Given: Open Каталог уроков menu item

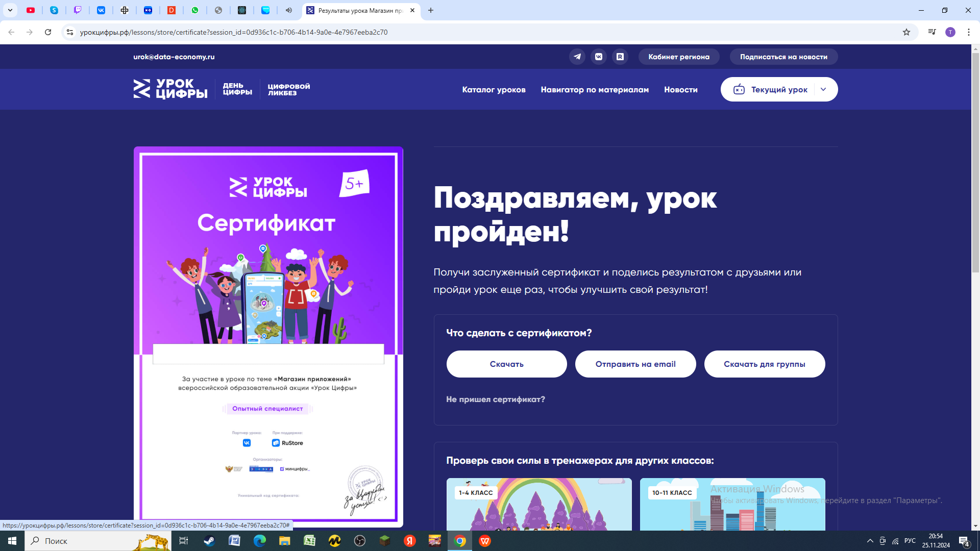Looking at the screenshot, I should click(x=494, y=89).
